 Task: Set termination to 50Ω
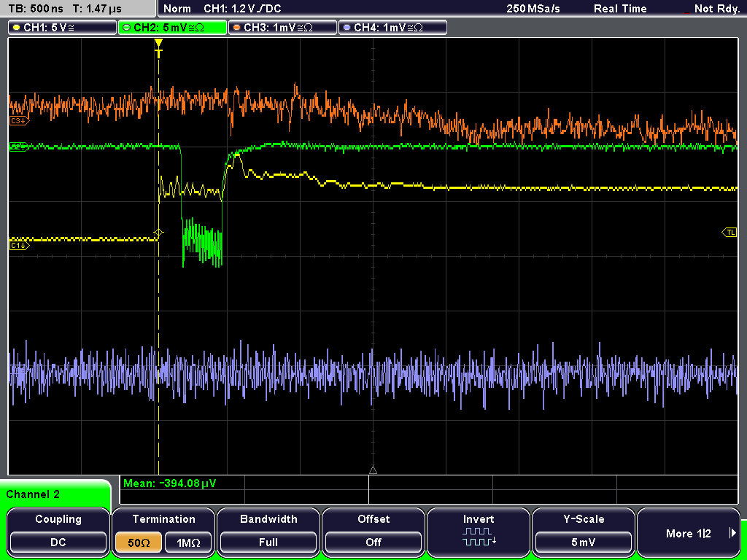[x=139, y=542]
